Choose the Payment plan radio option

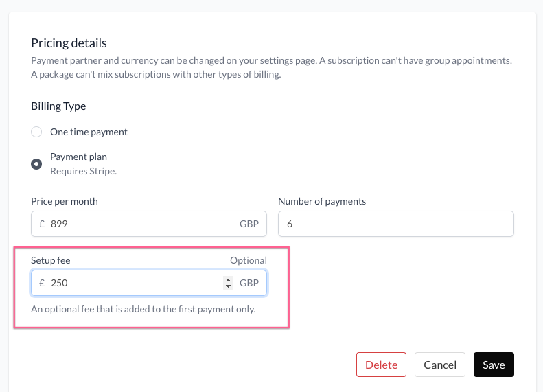coord(37,164)
